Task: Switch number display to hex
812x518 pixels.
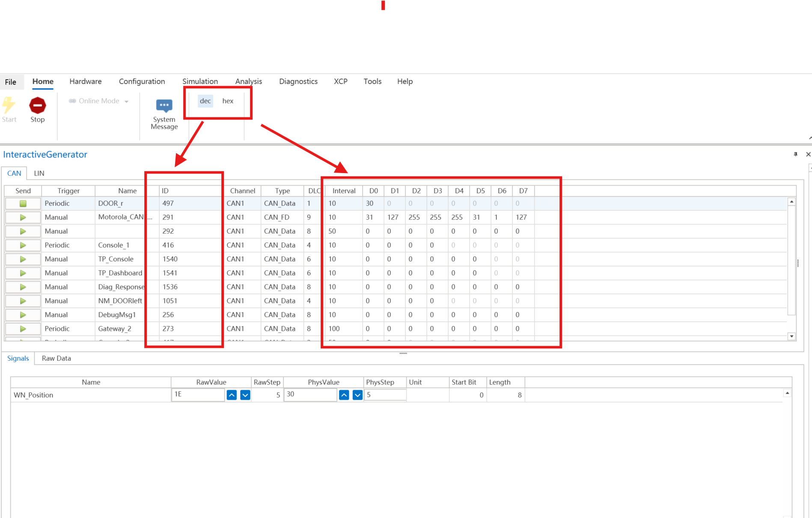Action: click(228, 101)
